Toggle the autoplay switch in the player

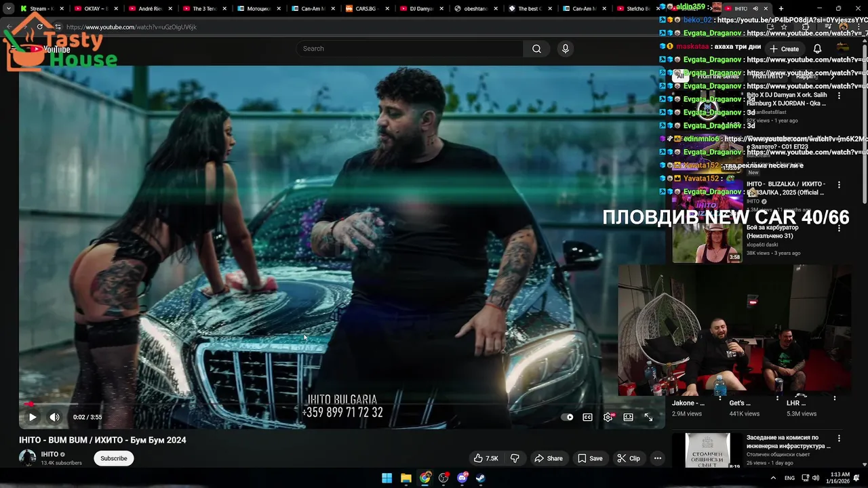point(568,417)
